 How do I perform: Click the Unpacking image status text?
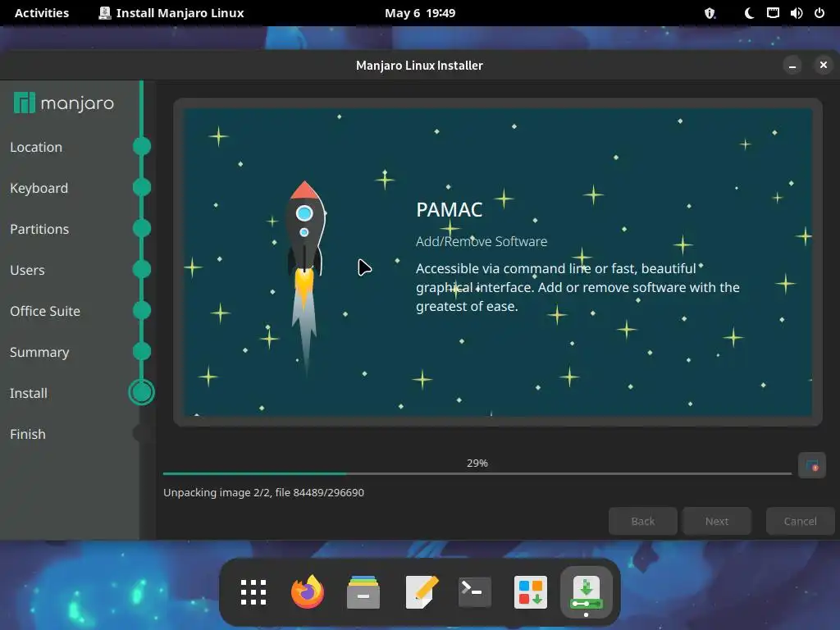[x=263, y=492]
